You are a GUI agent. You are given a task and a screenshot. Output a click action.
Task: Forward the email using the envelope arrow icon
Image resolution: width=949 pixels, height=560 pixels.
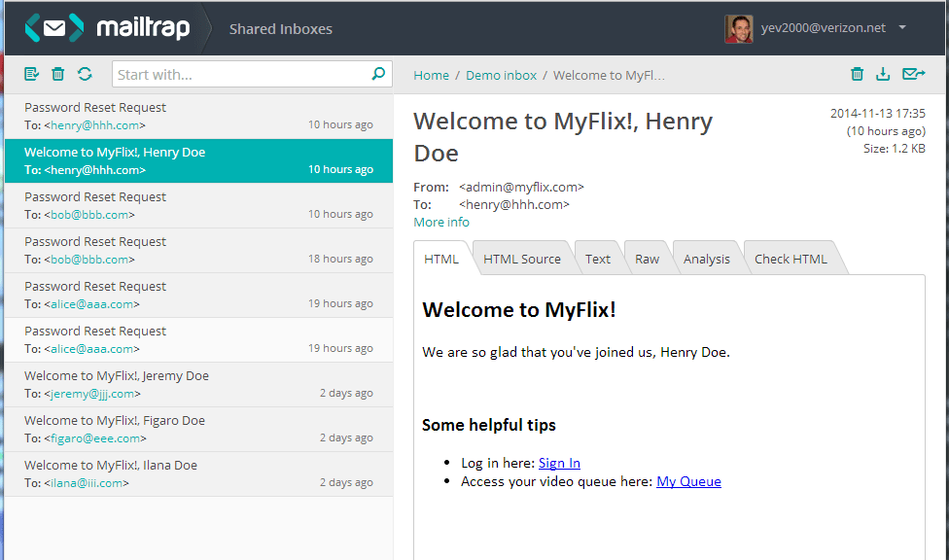pos(913,74)
